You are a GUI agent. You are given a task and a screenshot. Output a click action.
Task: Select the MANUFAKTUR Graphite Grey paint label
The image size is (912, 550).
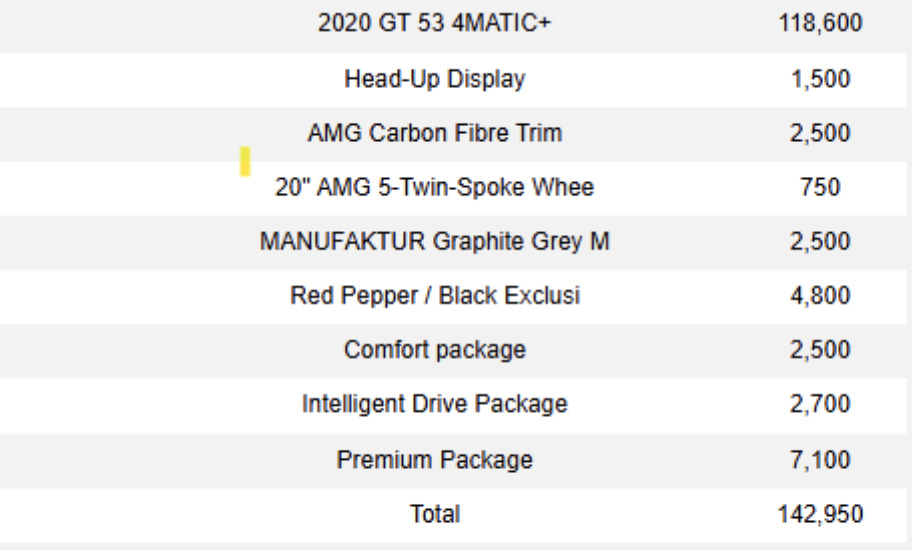tap(434, 241)
